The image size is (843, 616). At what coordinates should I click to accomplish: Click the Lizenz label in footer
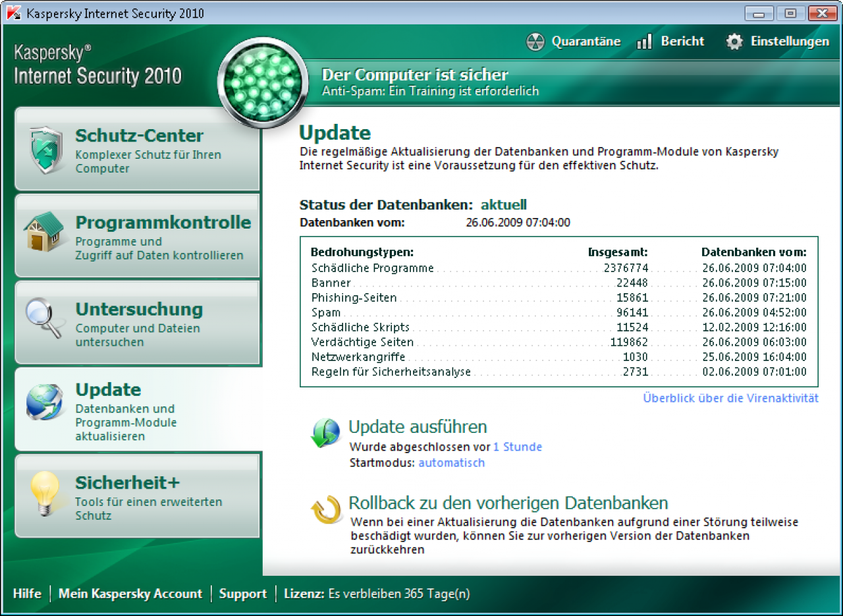[x=304, y=594]
